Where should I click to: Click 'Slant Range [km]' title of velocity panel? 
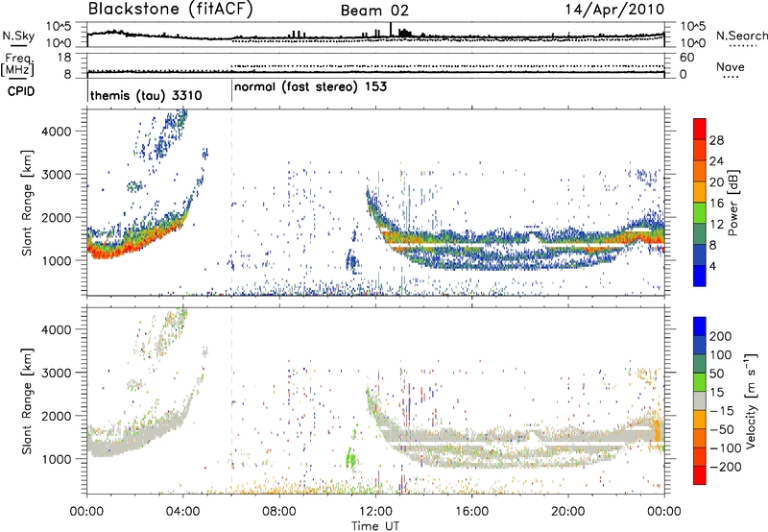tap(27, 400)
